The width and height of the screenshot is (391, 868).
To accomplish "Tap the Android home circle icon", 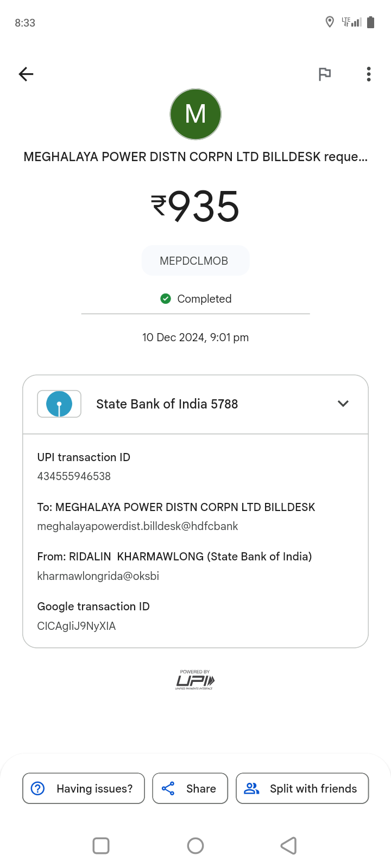I will (x=195, y=846).
